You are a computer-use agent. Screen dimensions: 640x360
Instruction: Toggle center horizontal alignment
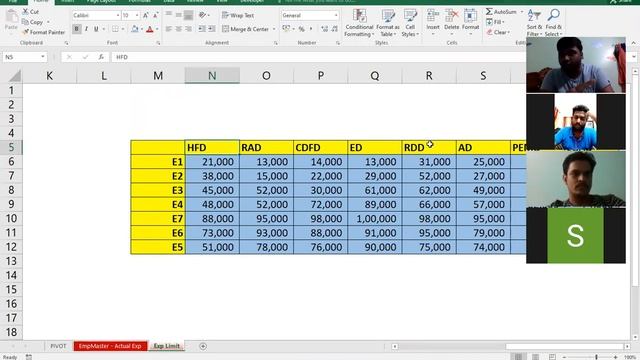click(x=178, y=29)
